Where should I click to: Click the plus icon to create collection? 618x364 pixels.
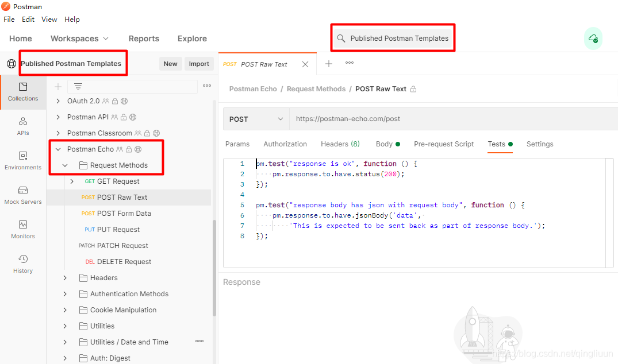tap(58, 87)
